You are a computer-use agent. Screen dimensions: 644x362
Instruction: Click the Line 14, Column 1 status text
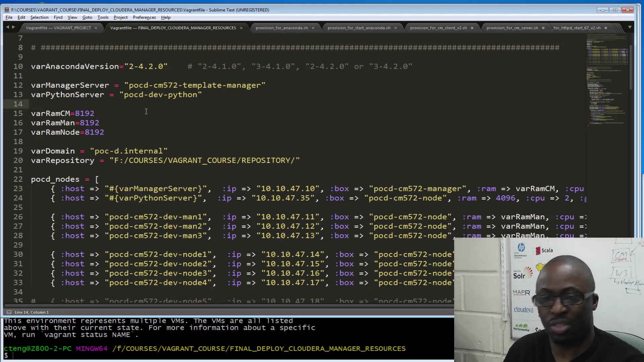coord(32,312)
